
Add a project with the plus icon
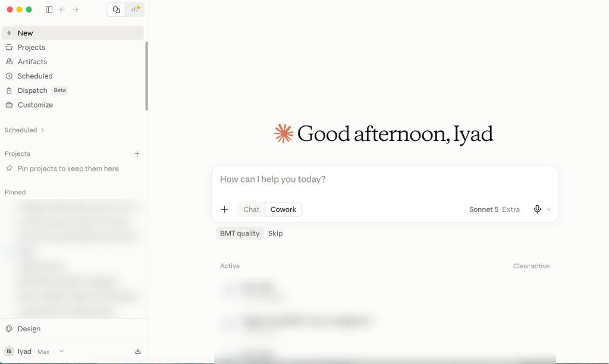[137, 154]
